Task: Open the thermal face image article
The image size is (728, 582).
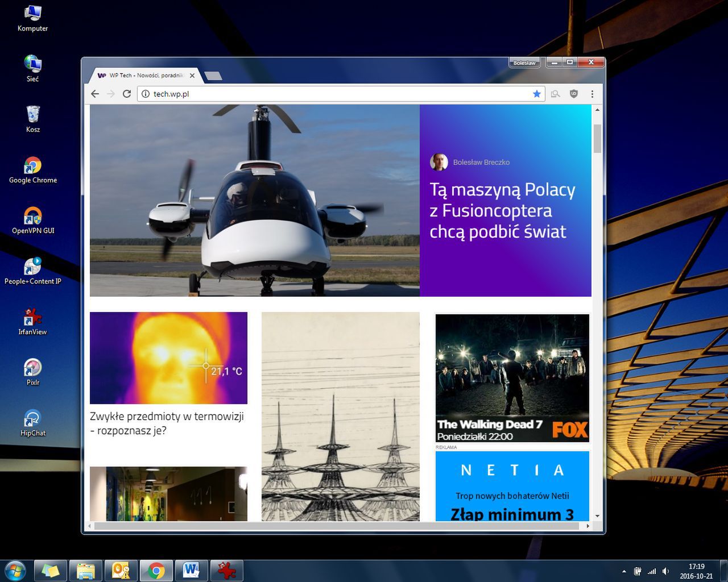Action: click(168, 358)
